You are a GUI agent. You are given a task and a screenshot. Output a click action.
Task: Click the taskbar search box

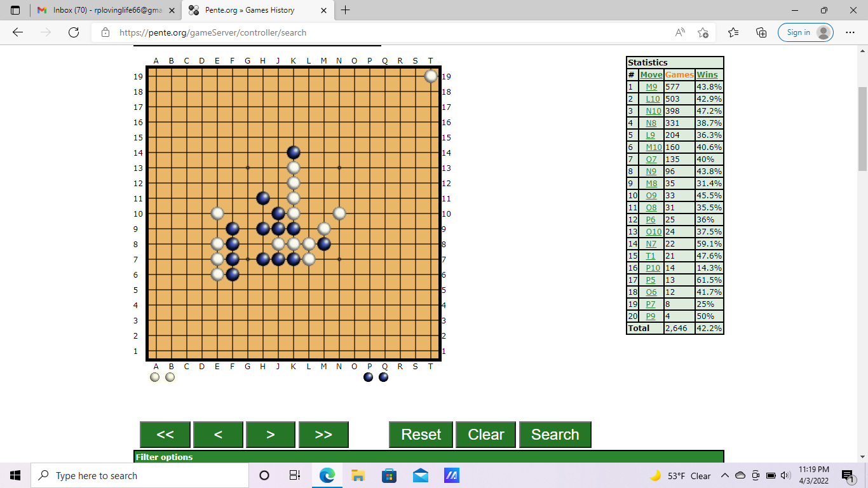coord(140,475)
